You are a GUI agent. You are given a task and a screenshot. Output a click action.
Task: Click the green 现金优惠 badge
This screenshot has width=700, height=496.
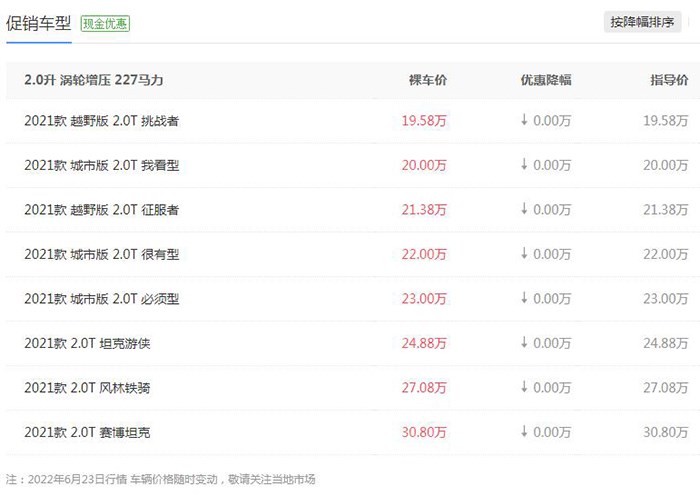(x=105, y=23)
